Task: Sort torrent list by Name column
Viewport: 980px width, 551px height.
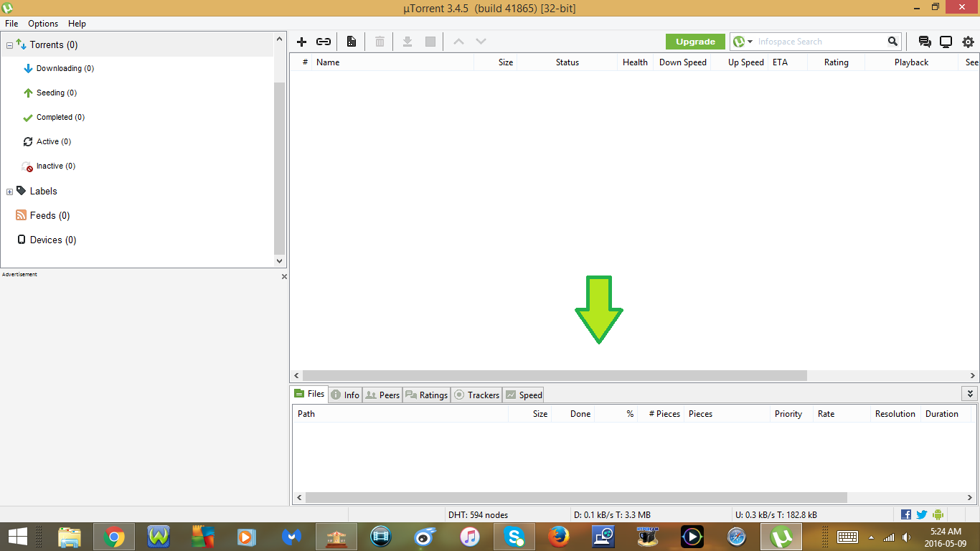Action: click(392, 62)
